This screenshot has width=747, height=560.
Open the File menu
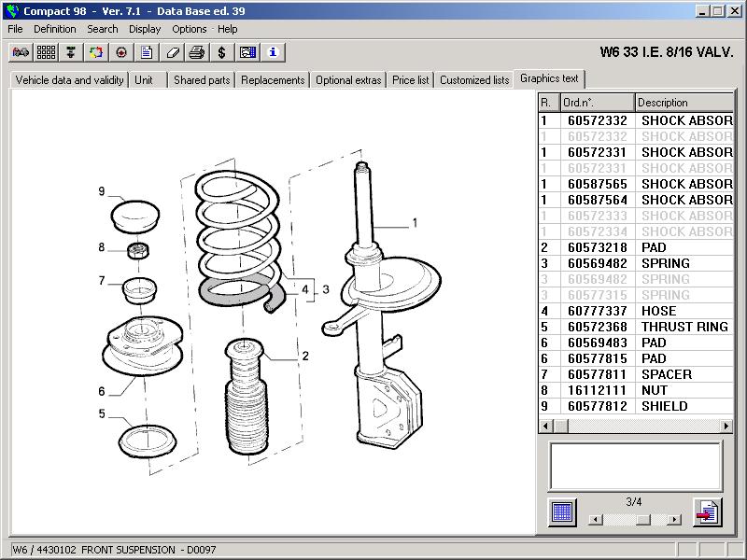click(15, 29)
